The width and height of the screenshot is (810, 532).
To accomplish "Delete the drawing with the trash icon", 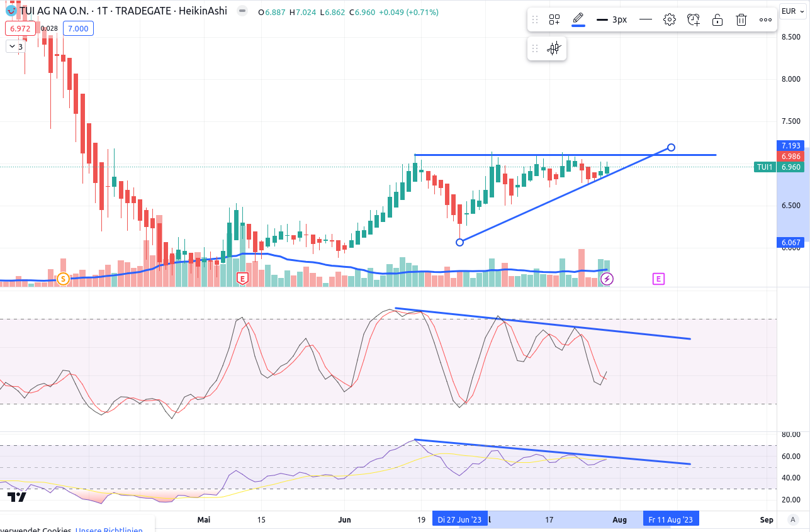I will 741,19.
